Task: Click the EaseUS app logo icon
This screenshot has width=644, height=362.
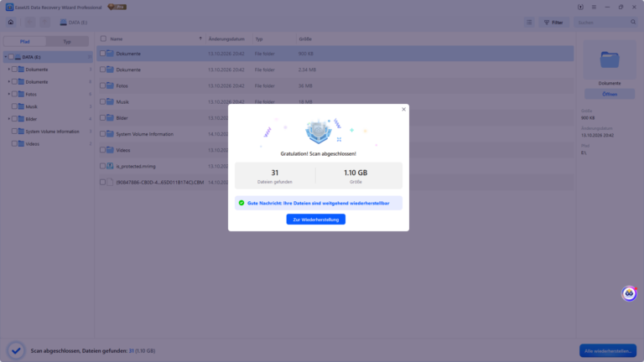Action: [x=9, y=7]
